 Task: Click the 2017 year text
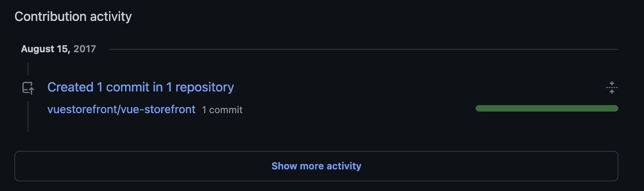(85, 49)
